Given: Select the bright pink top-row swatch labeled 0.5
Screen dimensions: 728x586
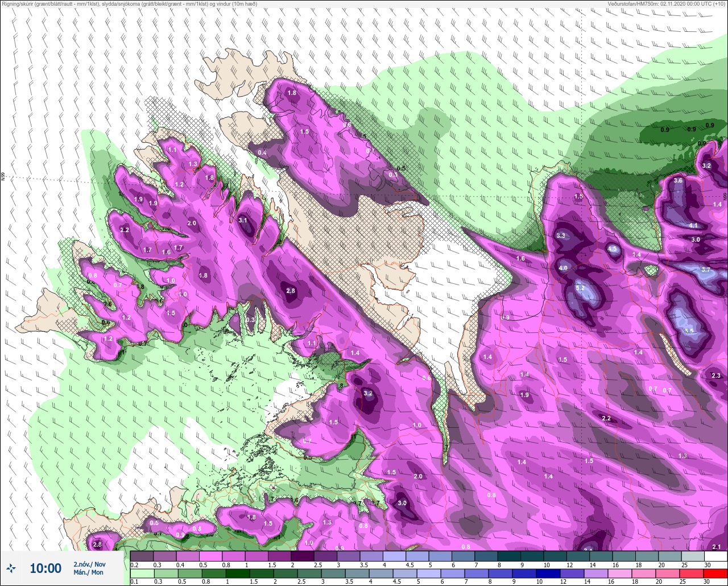Looking at the screenshot, I should pos(210,556).
